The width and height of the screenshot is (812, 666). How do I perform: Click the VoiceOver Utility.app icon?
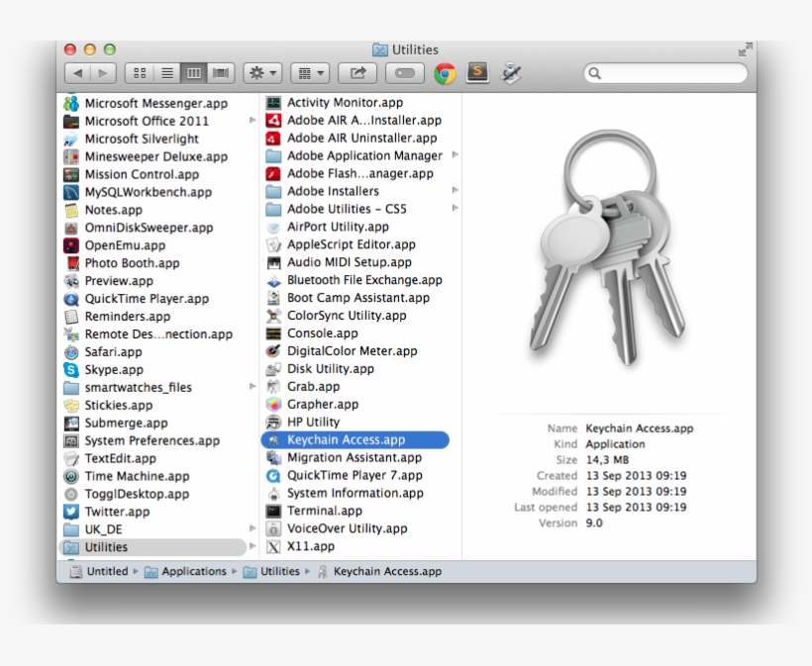[x=273, y=528]
